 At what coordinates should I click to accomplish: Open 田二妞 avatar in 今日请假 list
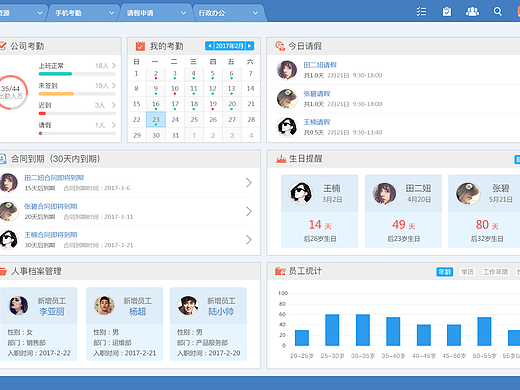pyautogui.click(x=287, y=70)
